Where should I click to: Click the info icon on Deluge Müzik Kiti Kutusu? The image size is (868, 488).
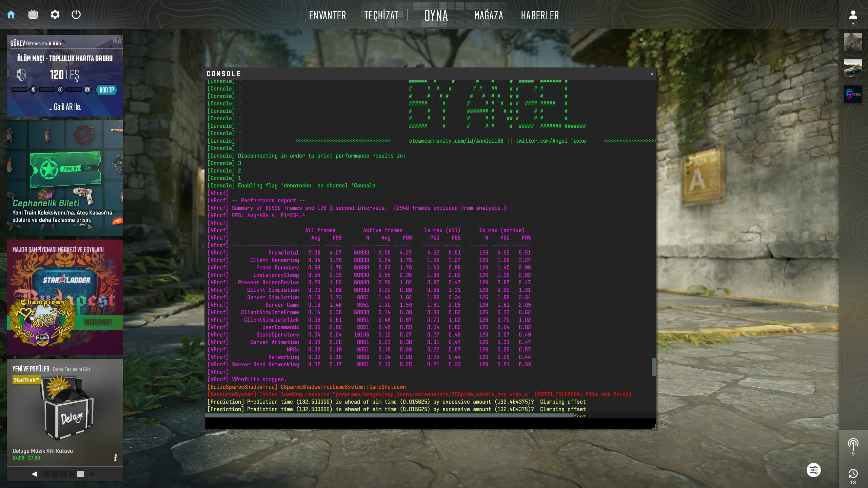[116, 457]
